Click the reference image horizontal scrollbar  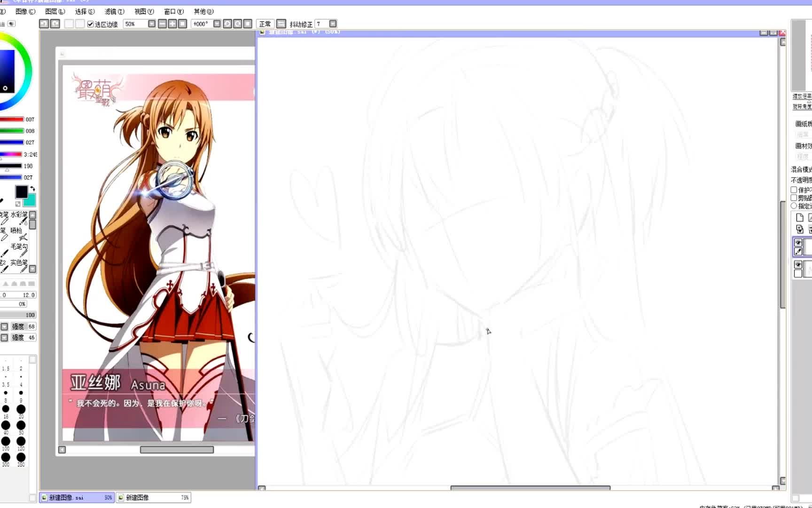point(177,450)
